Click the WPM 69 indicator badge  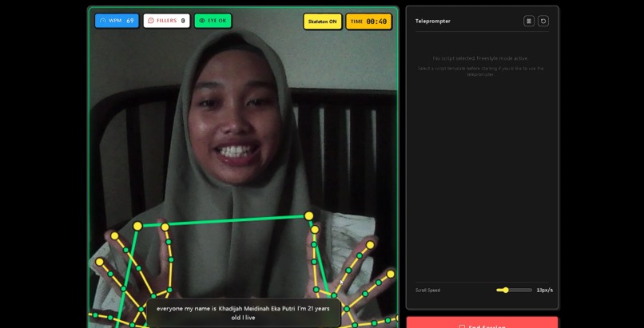click(117, 21)
